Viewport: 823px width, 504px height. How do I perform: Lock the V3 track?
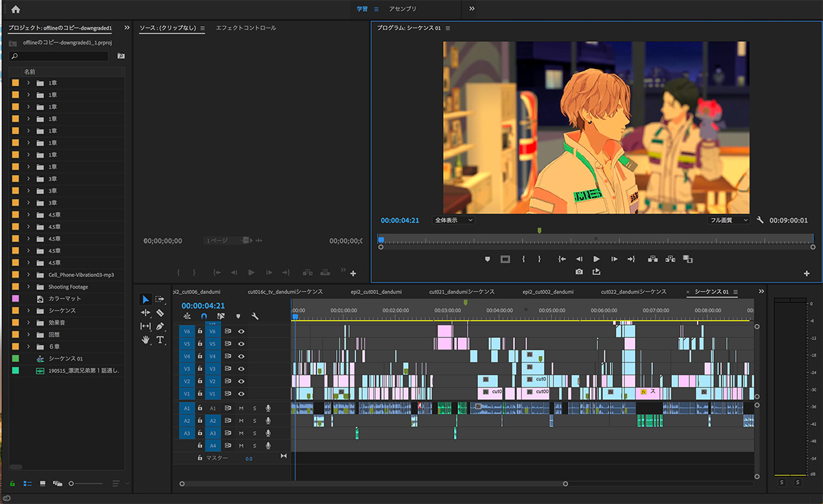(x=200, y=369)
